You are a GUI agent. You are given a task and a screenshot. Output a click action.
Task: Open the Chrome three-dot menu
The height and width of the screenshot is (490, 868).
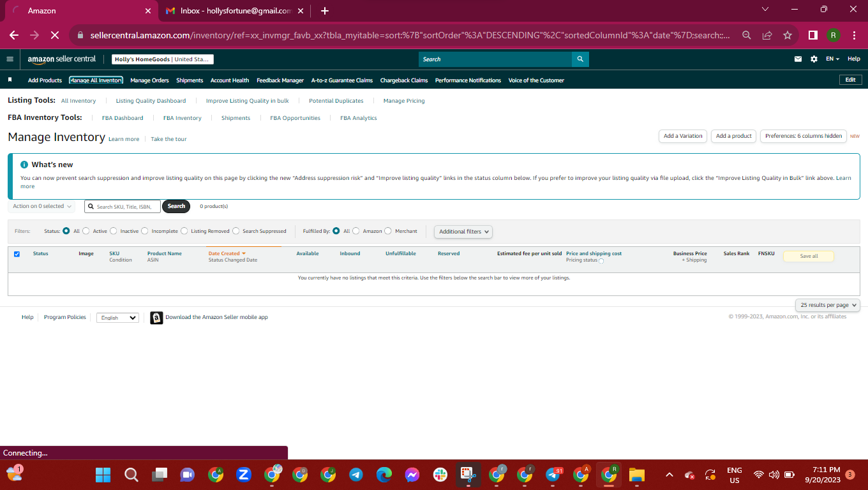point(854,36)
